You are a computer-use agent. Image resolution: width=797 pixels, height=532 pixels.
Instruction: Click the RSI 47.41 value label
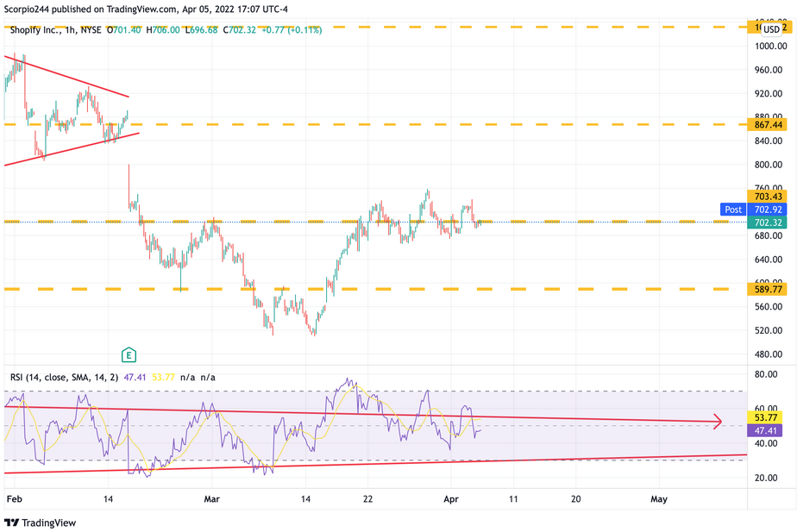(765, 431)
